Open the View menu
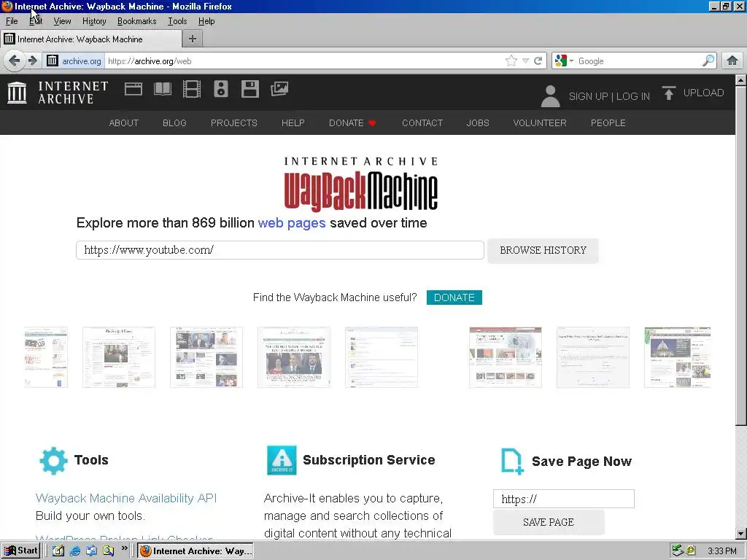Image resolution: width=747 pixels, height=560 pixels. tap(62, 21)
